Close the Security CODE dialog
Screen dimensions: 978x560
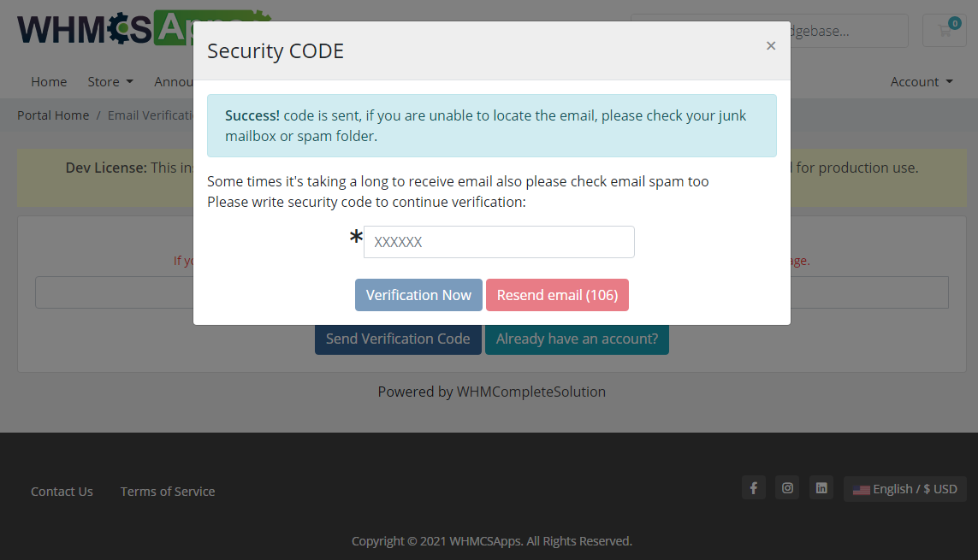pyautogui.click(x=771, y=45)
